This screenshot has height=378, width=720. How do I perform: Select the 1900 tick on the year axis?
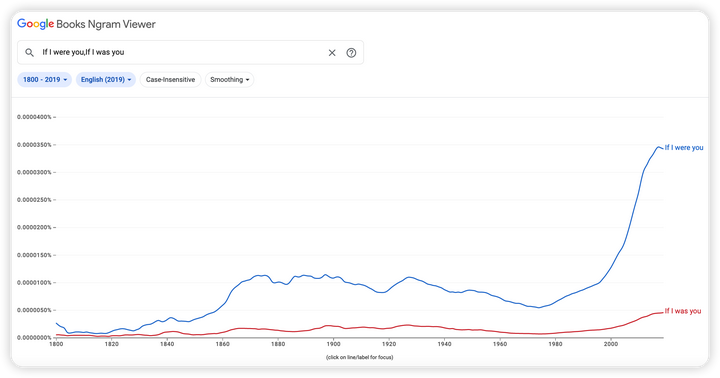(x=333, y=344)
